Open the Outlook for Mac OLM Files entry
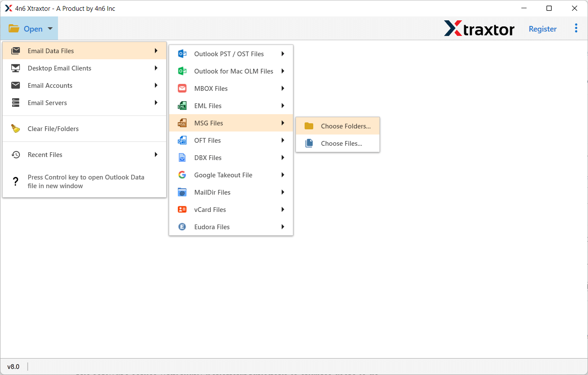This screenshot has height=375, width=588. coord(231,71)
